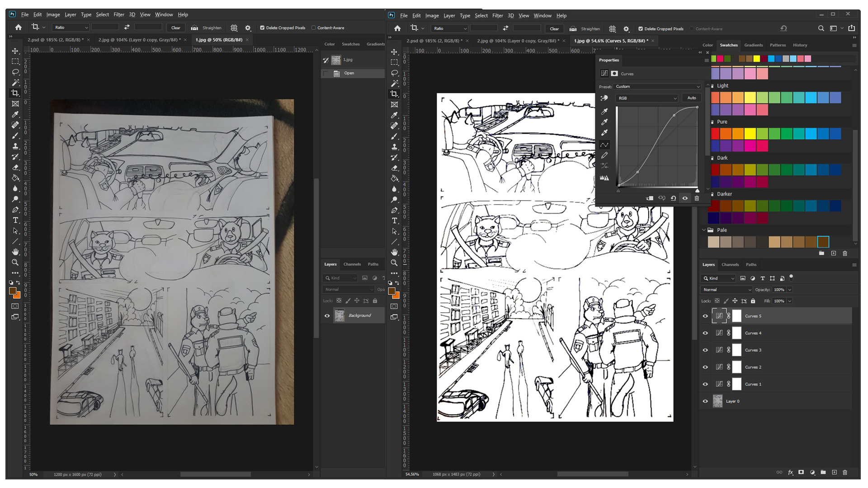Image resolution: width=868 pixels, height=488 pixels.
Task: Open search icon in right window
Action: (x=821, y=28)
